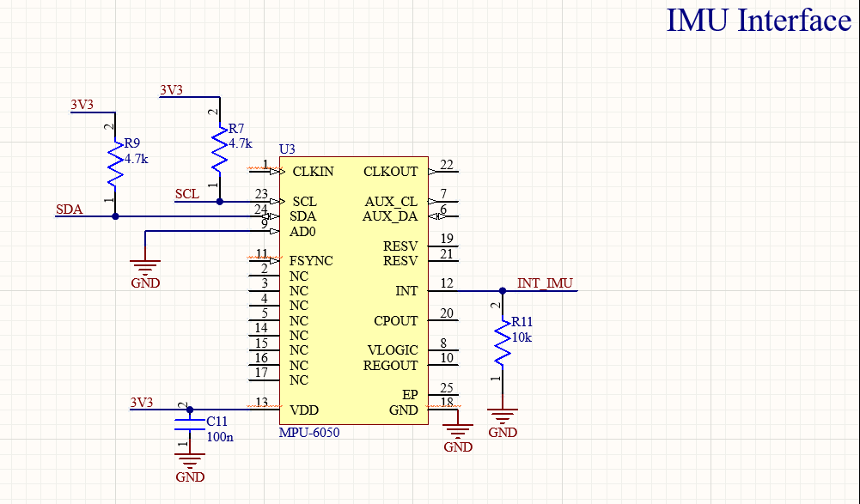Select the INT_IMU net label

click(545, 283)
